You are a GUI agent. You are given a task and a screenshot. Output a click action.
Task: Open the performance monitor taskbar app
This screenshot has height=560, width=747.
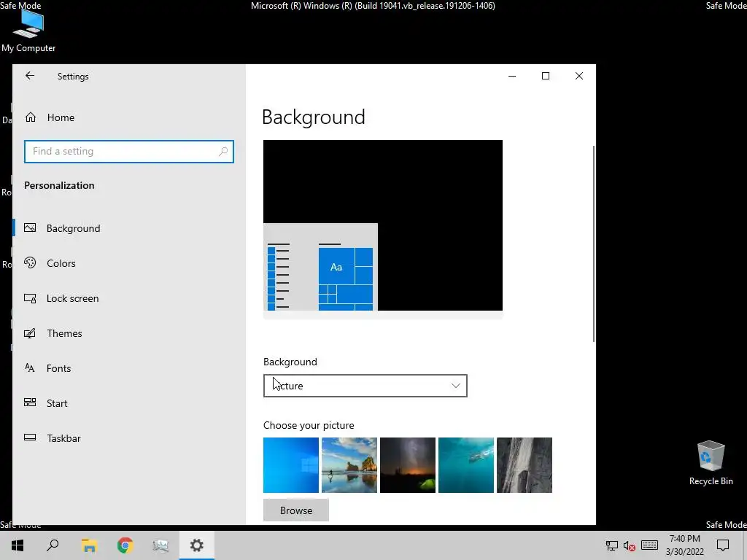pyautogui.click(x=160, y=545)
